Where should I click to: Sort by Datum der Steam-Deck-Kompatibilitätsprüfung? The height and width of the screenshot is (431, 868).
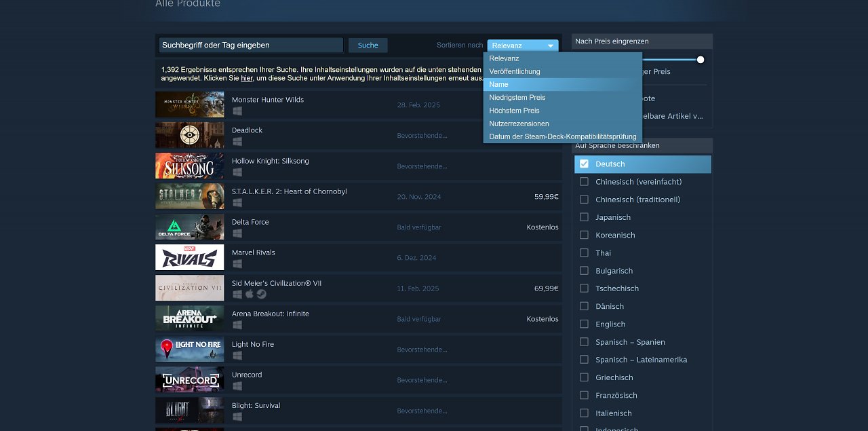point(563,136)
